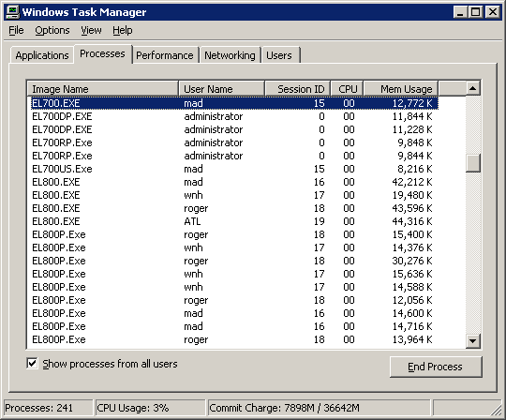Sort processes by Mem Usage column
Image resolution: width=506 pixels, height=420 pixels.
pyautogui.click(x=400, y=89)
